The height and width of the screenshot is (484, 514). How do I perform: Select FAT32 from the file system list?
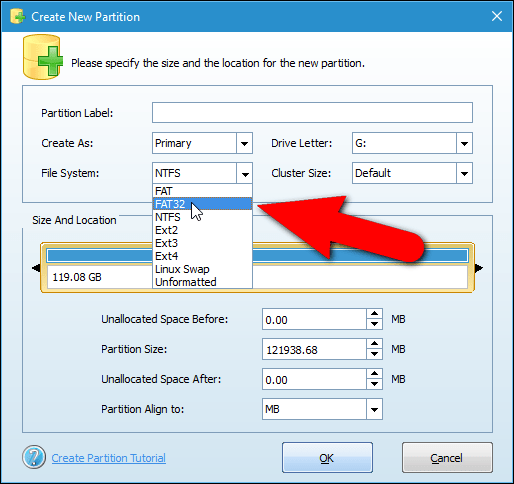[x=202, y=204]
